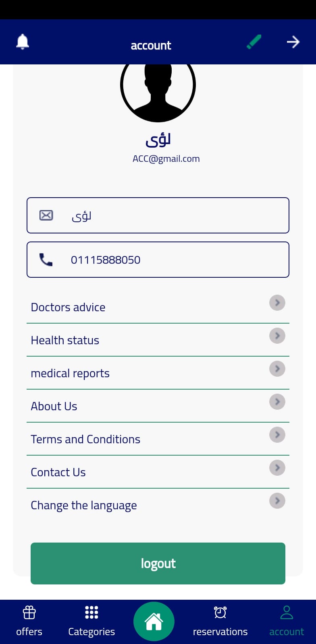Tap the ACC@gmail.com email text
This screenshot has width=316, height=644.
click(166, 159)
